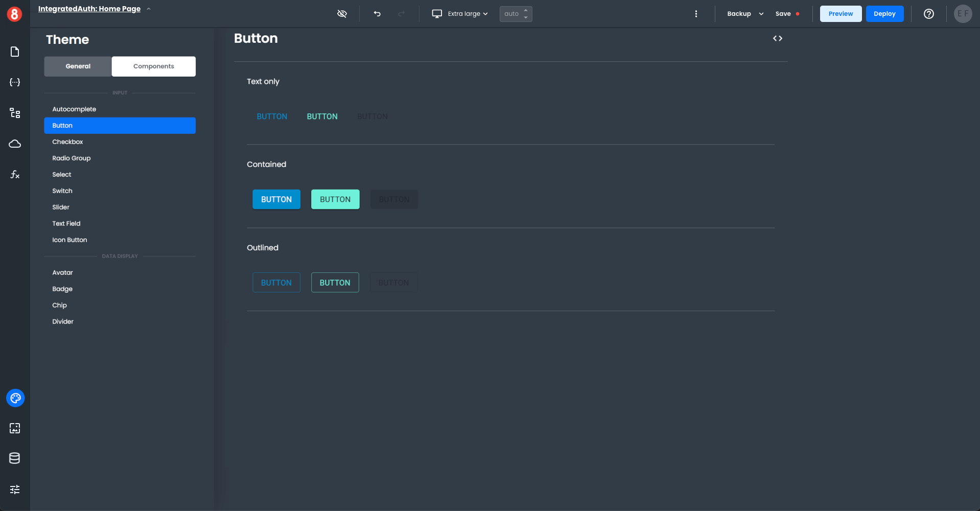
Task: Select Switch in the components list
Action: pos(62,191)
